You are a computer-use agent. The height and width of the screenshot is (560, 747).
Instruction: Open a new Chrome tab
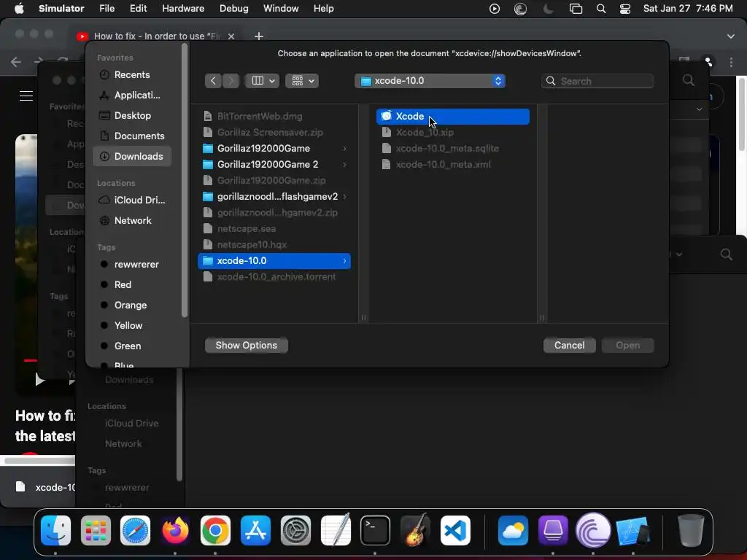click(x=259, y=36)
